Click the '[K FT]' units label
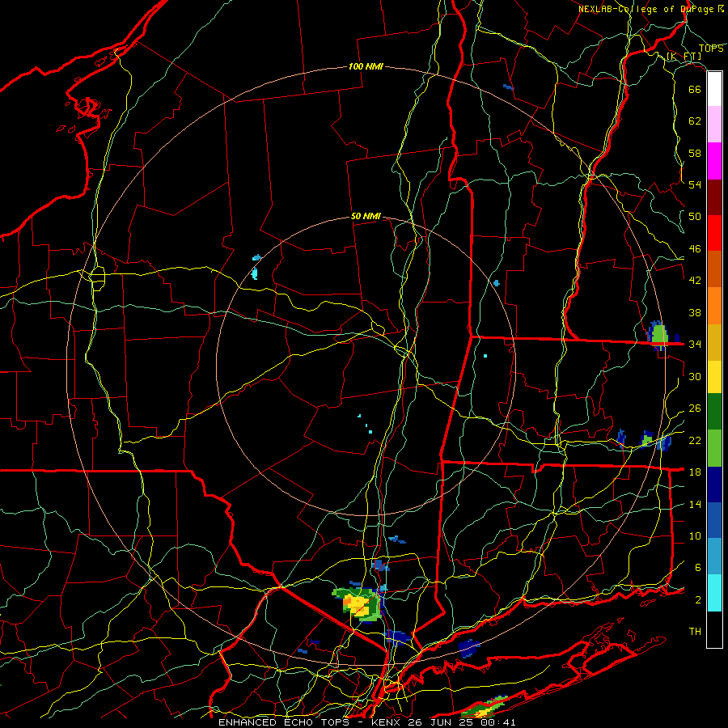This screenshot has width=728, height=728. click(684, 57)
